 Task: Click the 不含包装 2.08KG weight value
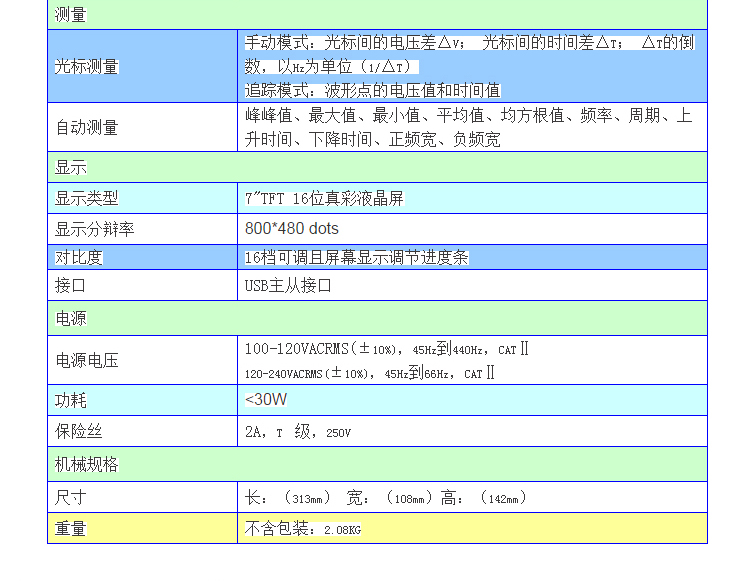click(303, 528)
